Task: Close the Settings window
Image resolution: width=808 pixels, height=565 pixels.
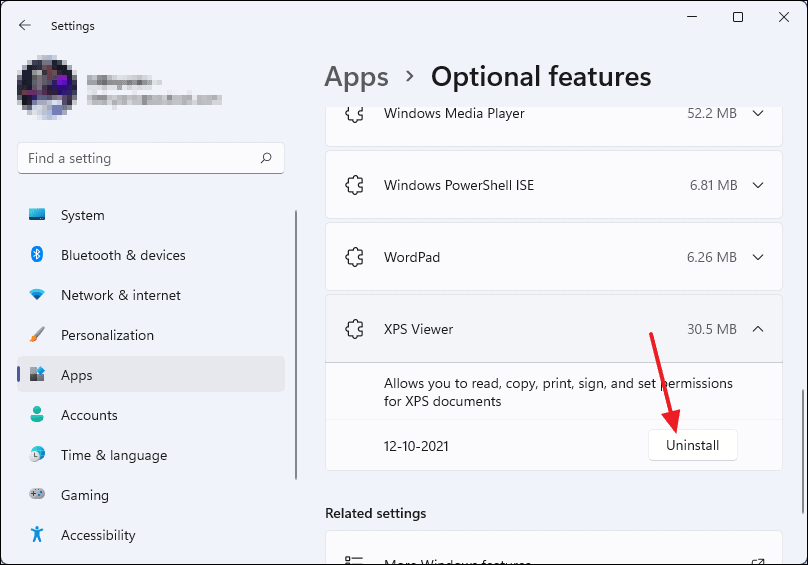Action: tap(784, 17)
